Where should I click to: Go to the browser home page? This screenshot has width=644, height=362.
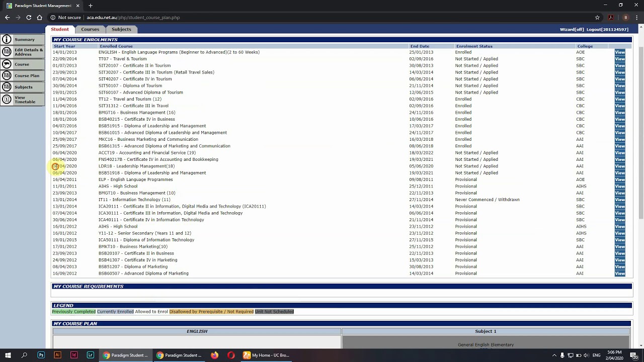click(39, 18)
